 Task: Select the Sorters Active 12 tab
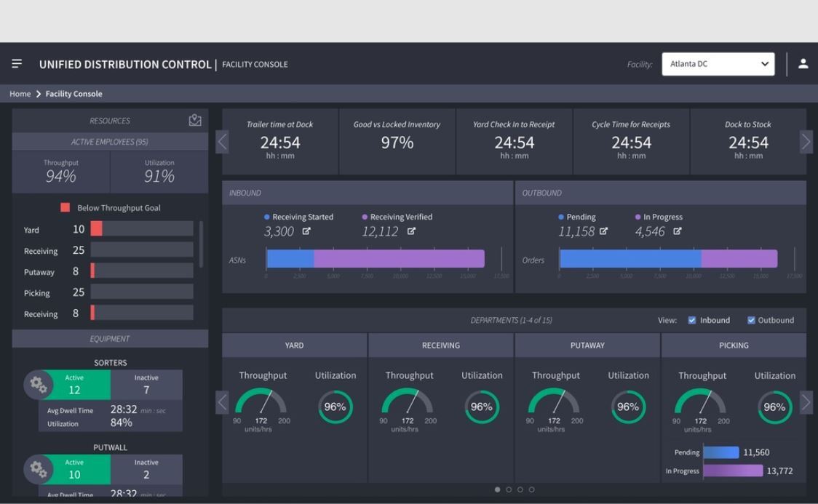pyautogui.click(x=74, y=385)
